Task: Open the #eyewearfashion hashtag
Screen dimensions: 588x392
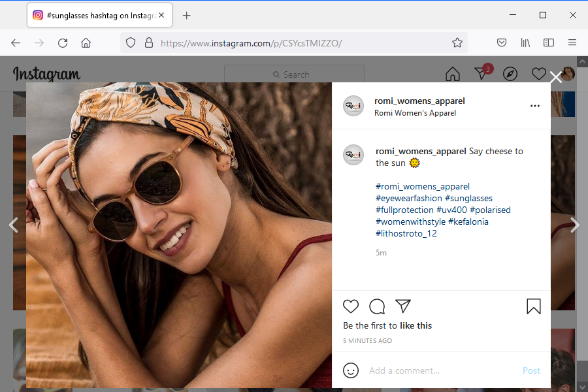Action: (409, 198)
